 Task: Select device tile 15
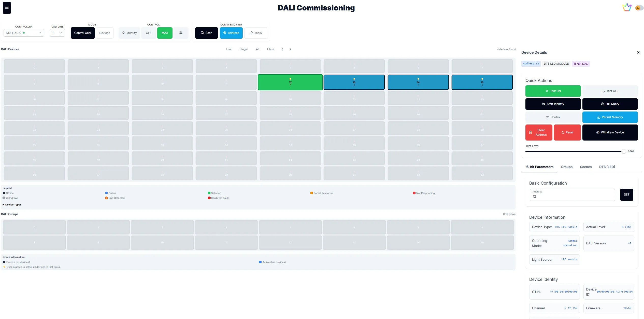click(x=482, y=82)
